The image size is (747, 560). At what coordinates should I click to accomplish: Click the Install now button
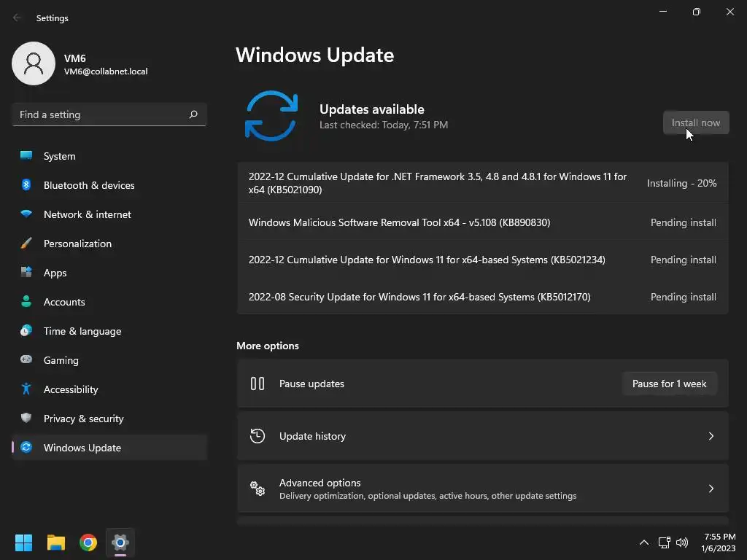tap(695, 122)
